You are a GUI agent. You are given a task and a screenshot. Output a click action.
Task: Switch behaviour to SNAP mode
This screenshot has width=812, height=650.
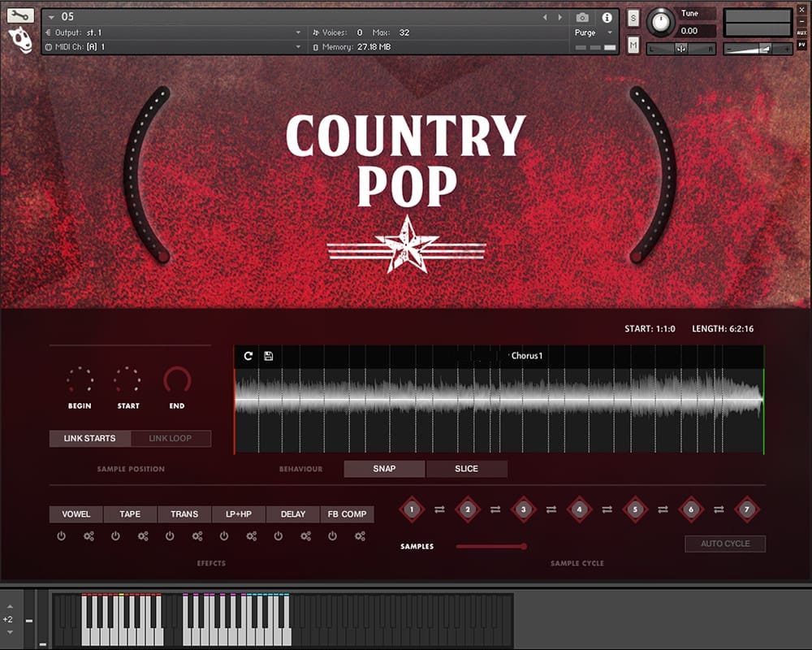click(x=384, y=469)
